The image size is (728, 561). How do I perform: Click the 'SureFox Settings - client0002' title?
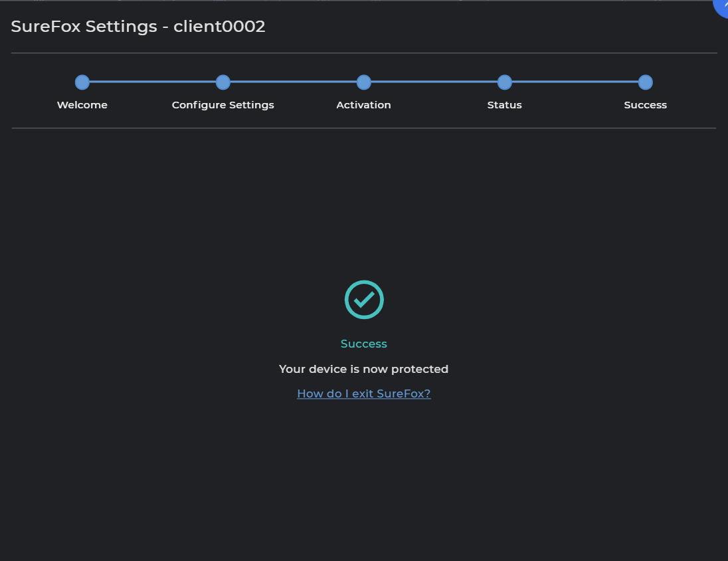pos(138,27)
